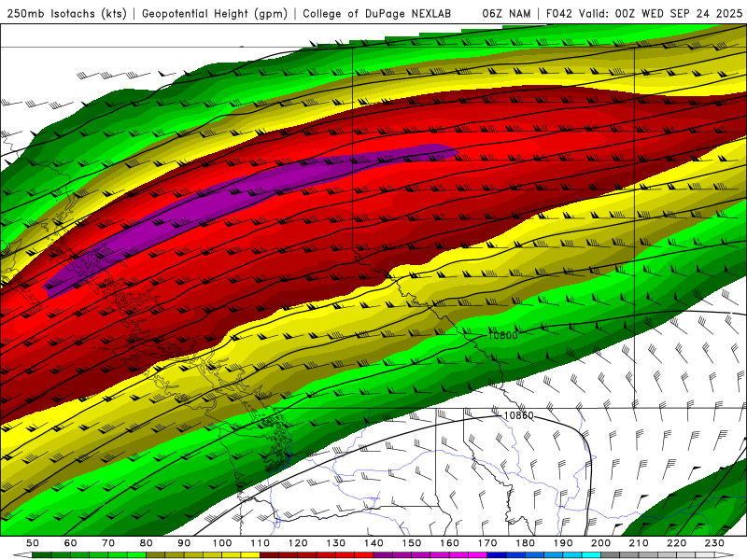Click the 70 label on the color scale
This screenshot has width=747, height=560.
point(108,543)
